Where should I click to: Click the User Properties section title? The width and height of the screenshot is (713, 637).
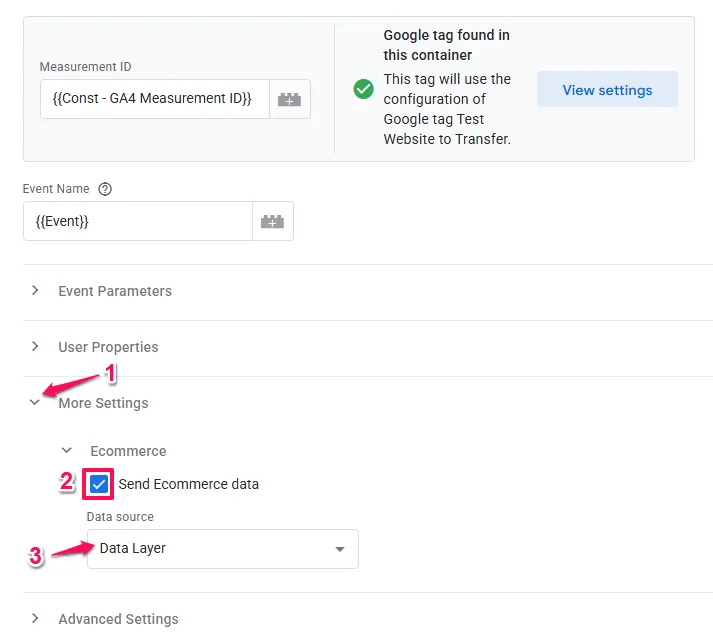click(108, 347)
